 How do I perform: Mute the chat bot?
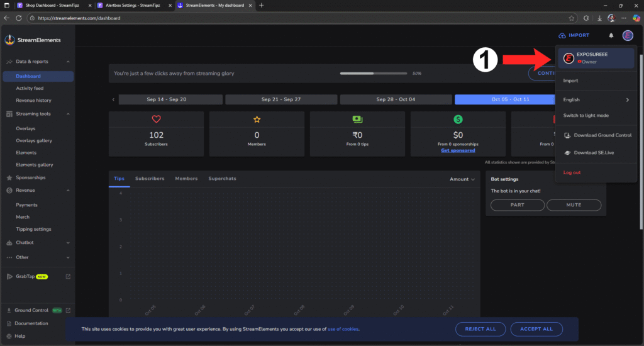tap(574, 205)
